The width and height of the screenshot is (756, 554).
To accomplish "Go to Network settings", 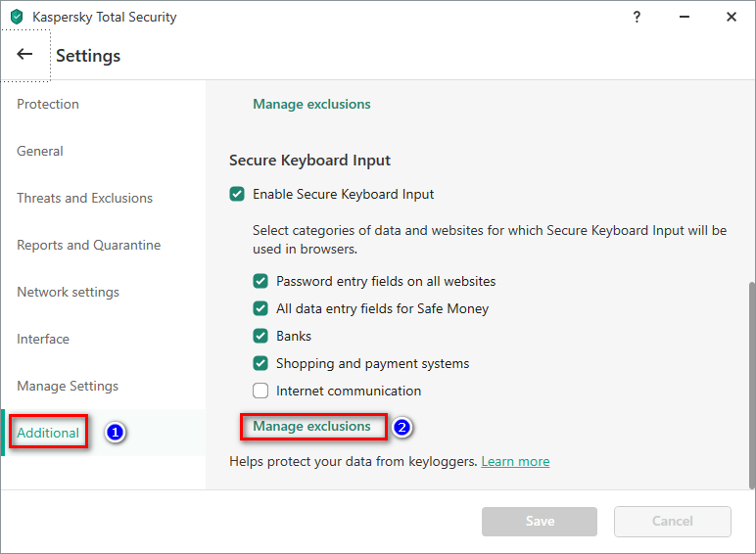I will [68, 292].
